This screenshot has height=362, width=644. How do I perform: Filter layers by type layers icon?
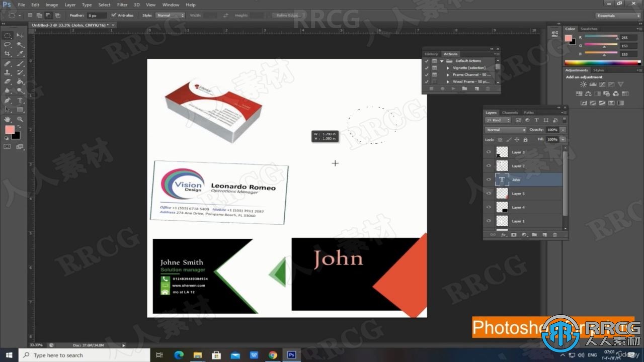click(x=536, y=121)
